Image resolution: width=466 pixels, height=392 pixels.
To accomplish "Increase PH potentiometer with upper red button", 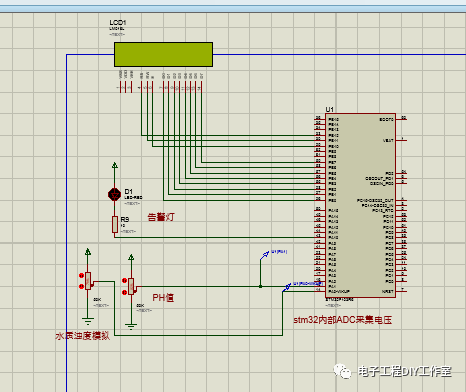I will [124, 281].
